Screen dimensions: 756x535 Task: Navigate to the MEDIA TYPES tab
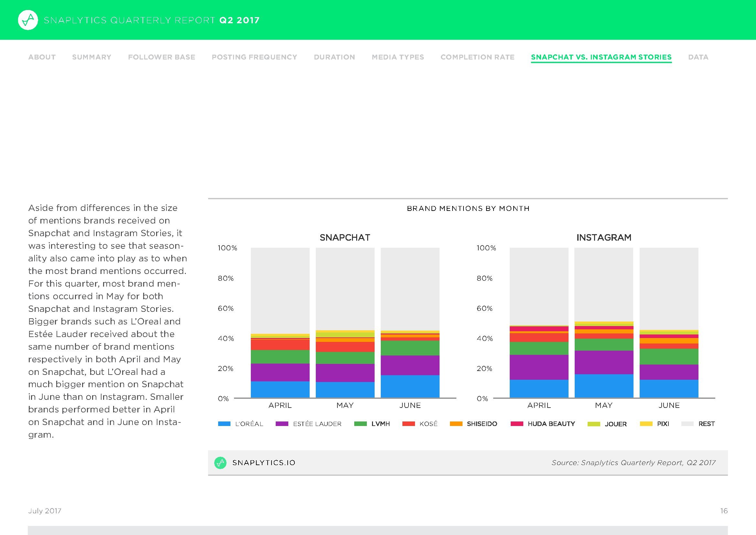tap(398, 57)
